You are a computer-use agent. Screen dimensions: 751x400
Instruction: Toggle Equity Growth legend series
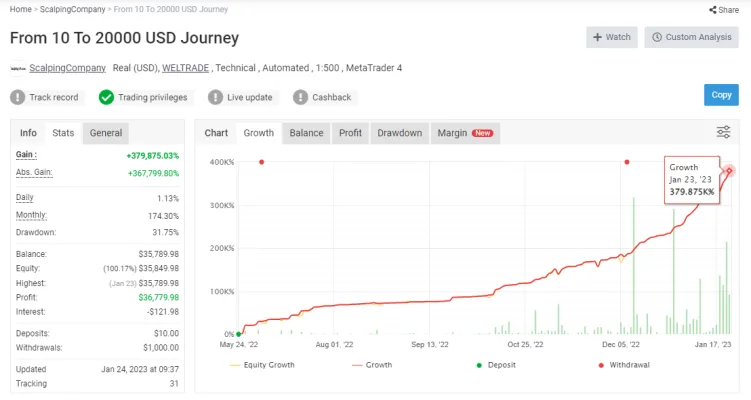262,365
